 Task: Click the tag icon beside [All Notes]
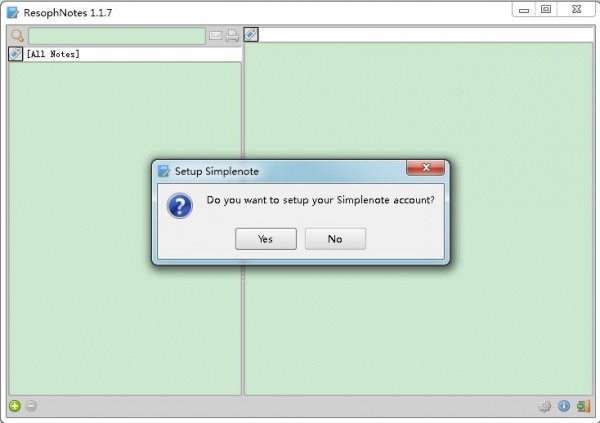[15, 54]
